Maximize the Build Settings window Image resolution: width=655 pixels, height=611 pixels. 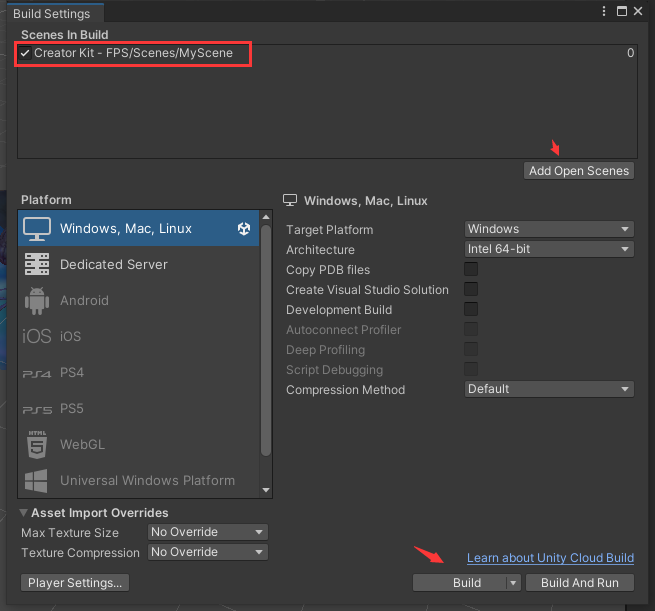[x=622, y=11]
